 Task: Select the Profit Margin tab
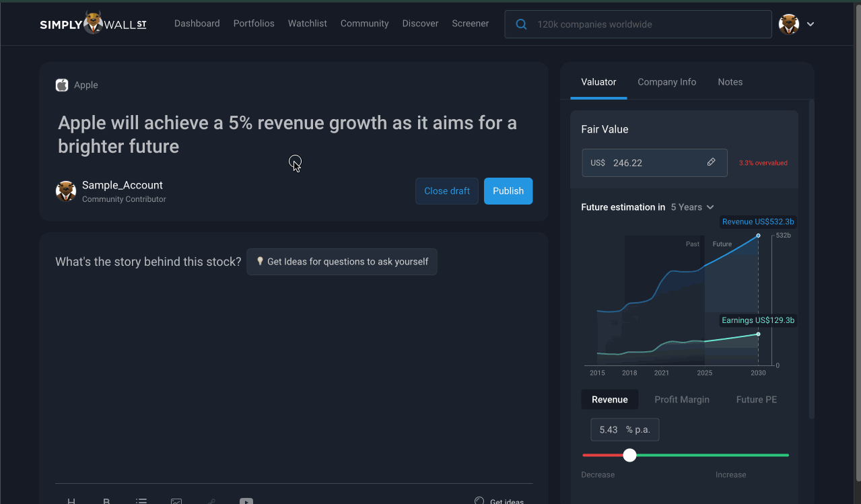coord(682,400)
